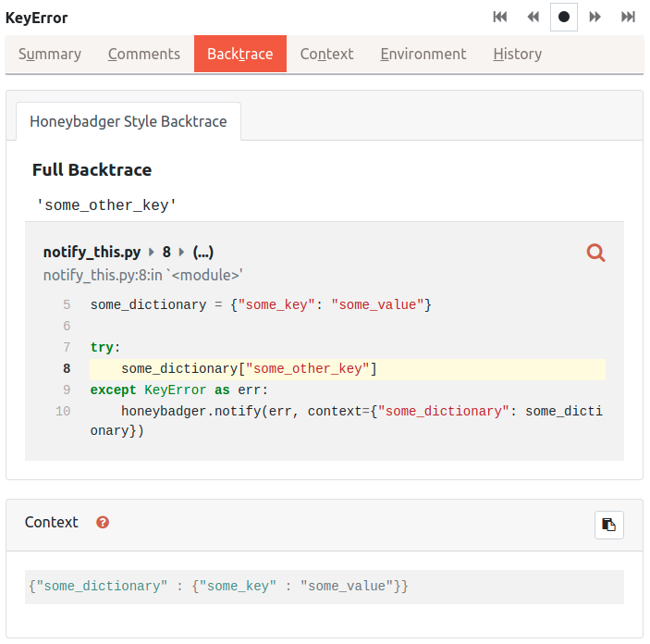Click the magnifier search icon in backtrace

(x=595, y=253)
